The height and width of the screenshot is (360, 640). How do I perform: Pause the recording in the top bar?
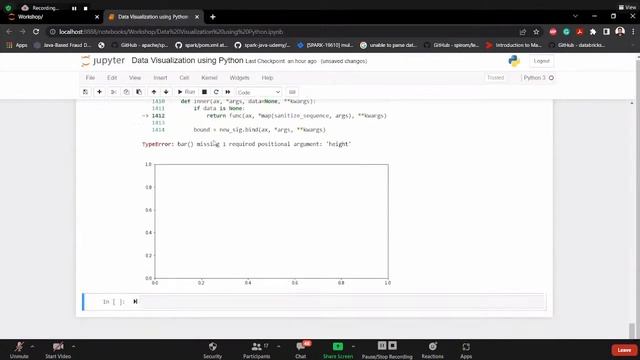click(74, 8)
